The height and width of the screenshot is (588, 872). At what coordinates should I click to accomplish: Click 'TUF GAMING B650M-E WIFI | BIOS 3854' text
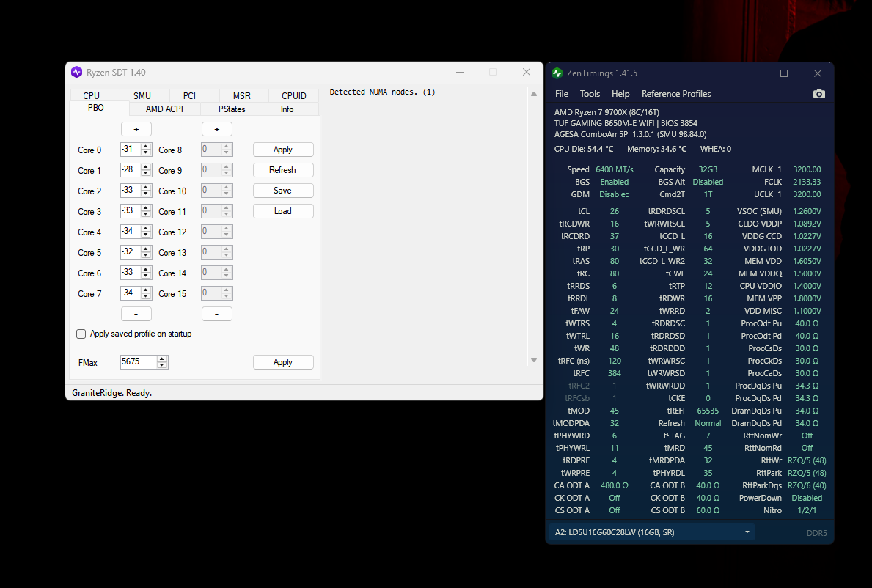point(626,123)
